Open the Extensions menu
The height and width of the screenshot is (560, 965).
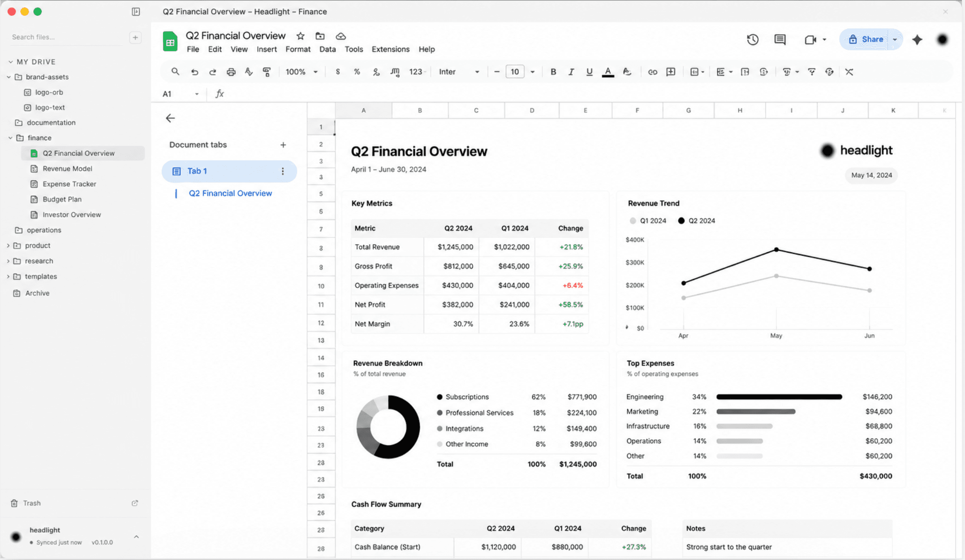coord(390,49)
